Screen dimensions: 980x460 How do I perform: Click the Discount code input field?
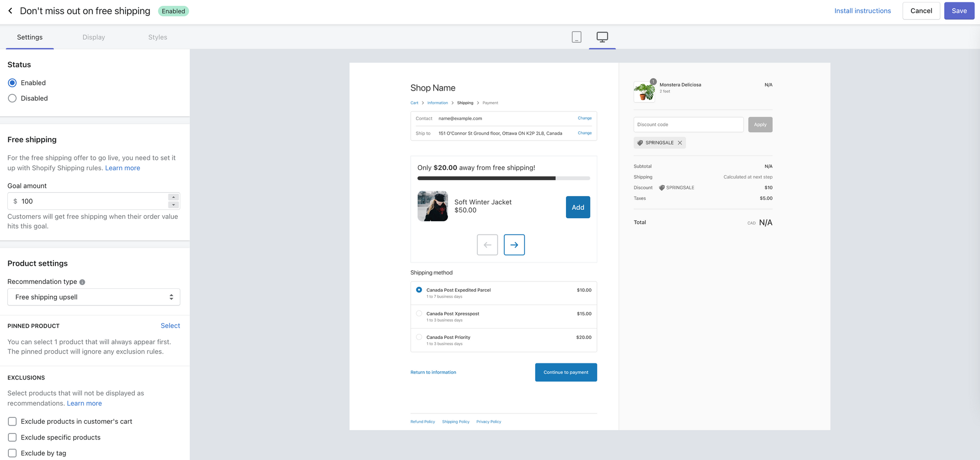(x=688, y=125)
